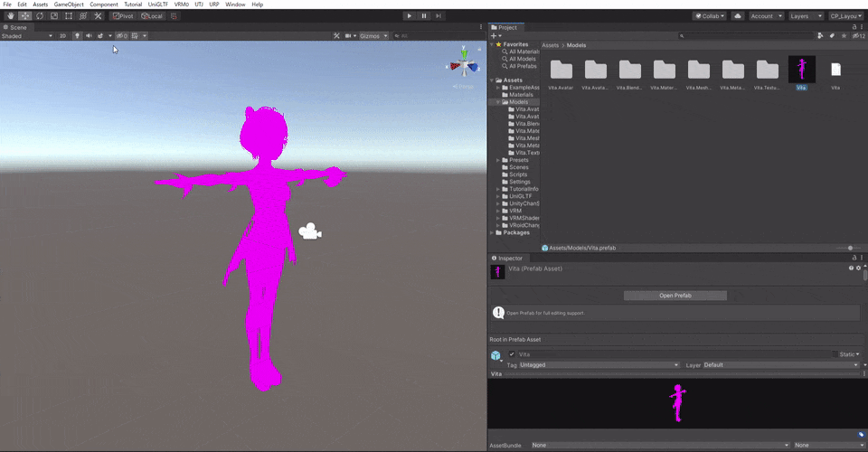
Task: Open the custom editor tools icon
Action: (x=98, y=16)
